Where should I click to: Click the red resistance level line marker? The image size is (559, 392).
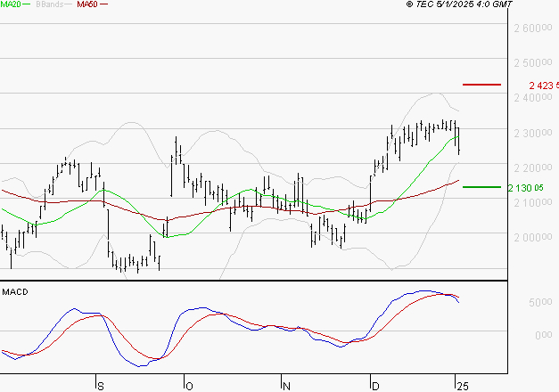point(481,85)
